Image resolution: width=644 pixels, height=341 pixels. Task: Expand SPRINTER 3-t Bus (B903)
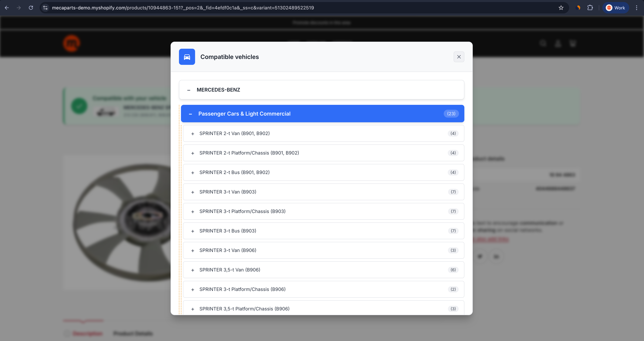point(193,231)
